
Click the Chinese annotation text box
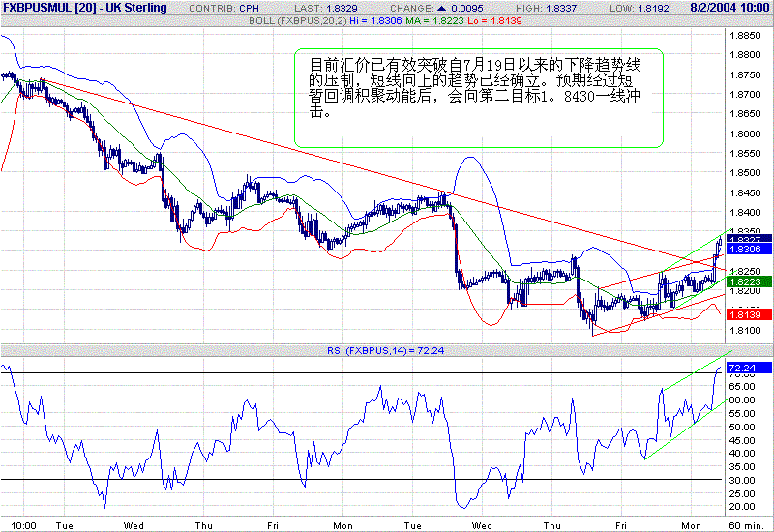(x=479, y=97)
